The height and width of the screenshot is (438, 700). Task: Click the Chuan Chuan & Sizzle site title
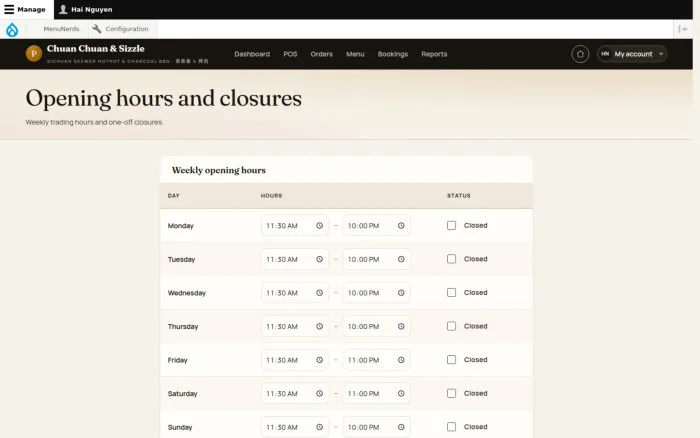click(96, 48)
